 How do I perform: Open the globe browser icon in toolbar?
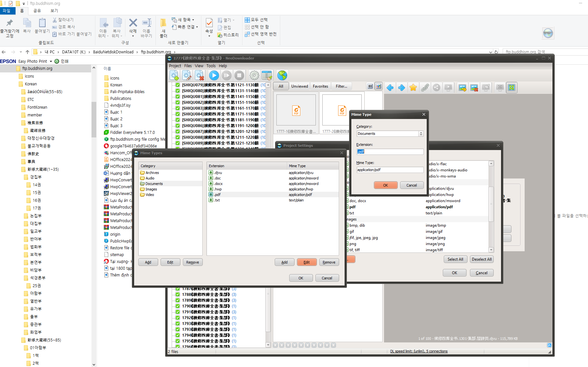coord(282,76)
